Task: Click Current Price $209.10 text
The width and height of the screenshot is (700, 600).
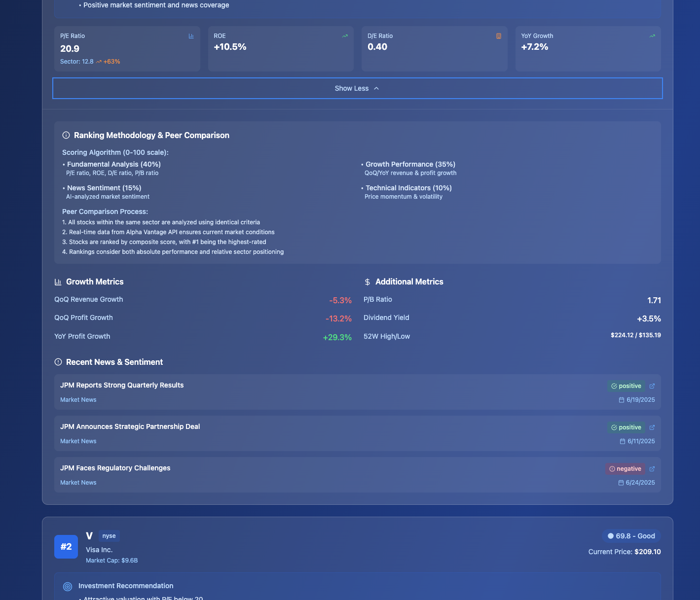Action: pos(625,552)
